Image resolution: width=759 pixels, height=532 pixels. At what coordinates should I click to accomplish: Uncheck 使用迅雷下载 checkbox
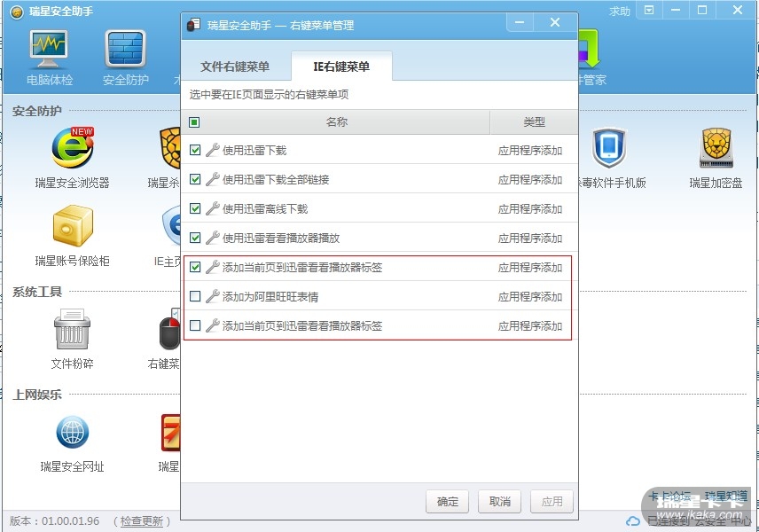tap(195, 150)
